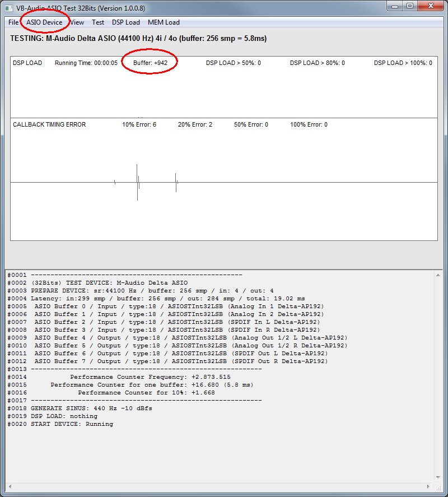Viewport: 448px width, 497px height.
Task: Click the DSP LOAD graph label
Action: click(27, 63)
